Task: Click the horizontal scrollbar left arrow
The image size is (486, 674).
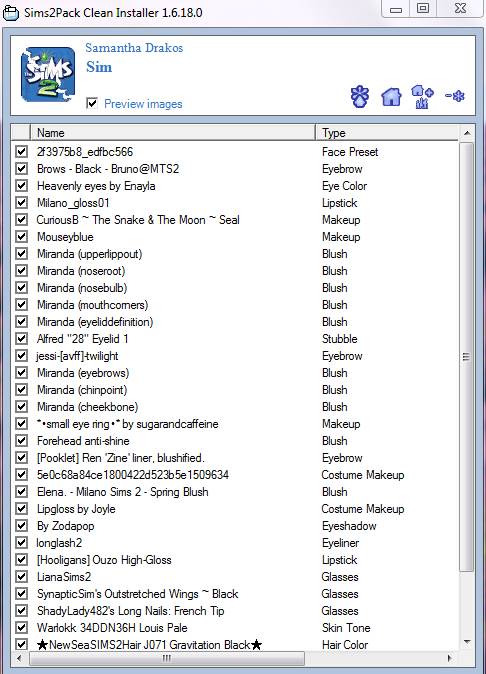Action: point(19,658)
